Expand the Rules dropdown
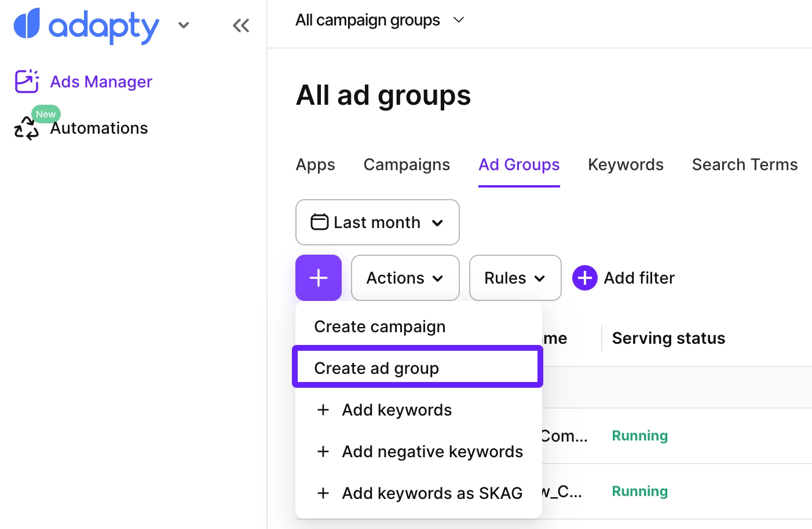Screen dimensions: 812x529 click(514, 278)
